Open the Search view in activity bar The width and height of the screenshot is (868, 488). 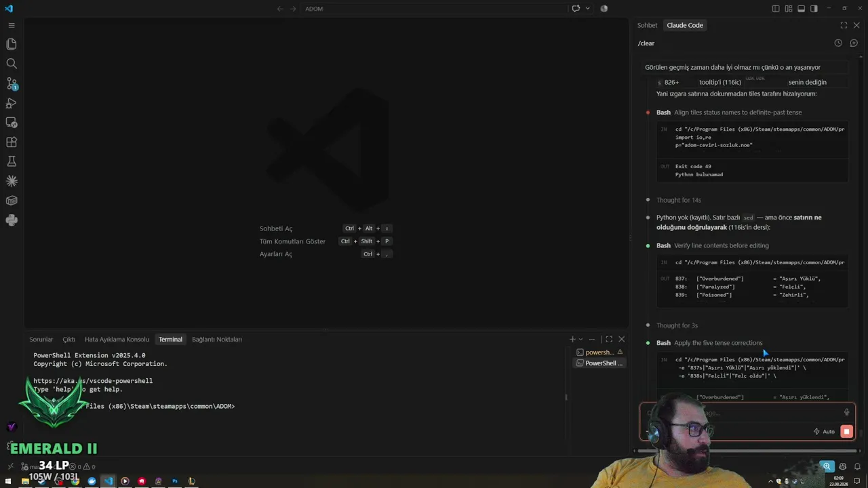[12, 64]
